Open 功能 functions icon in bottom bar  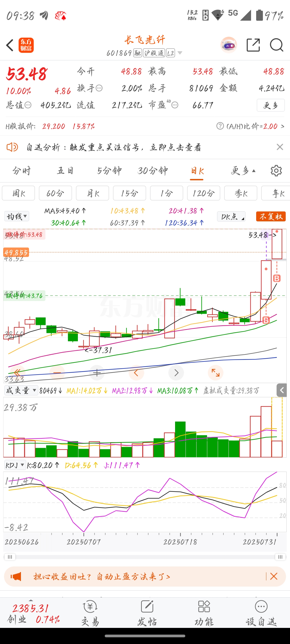point(204,613)
